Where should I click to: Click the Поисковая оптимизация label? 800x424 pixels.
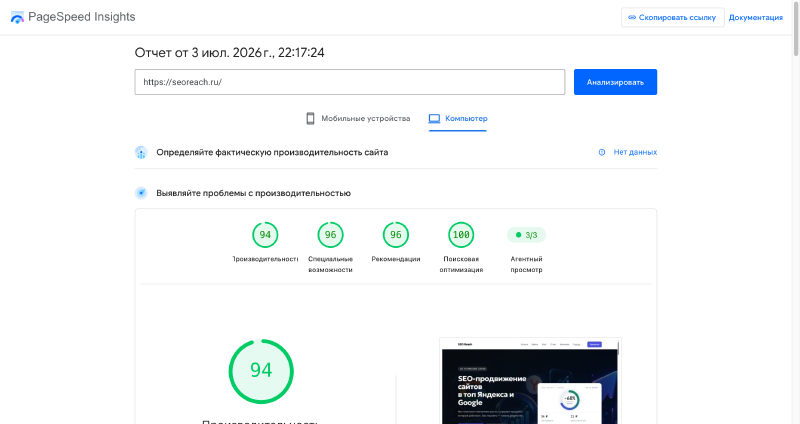461,264
